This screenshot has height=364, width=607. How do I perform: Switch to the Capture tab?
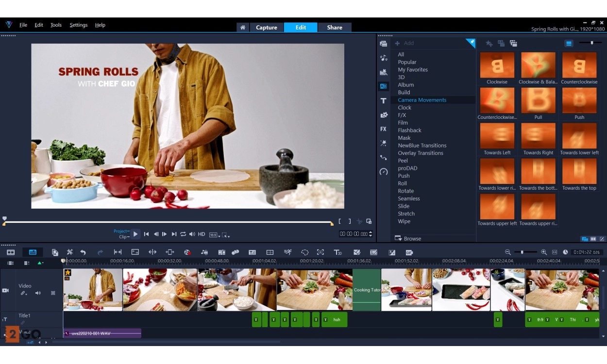267,28
